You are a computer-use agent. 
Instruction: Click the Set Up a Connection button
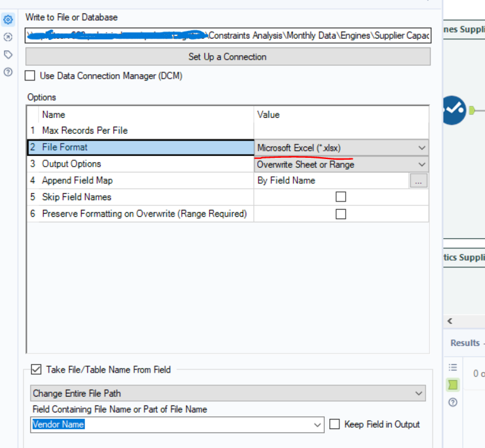[x=227, y=57]
